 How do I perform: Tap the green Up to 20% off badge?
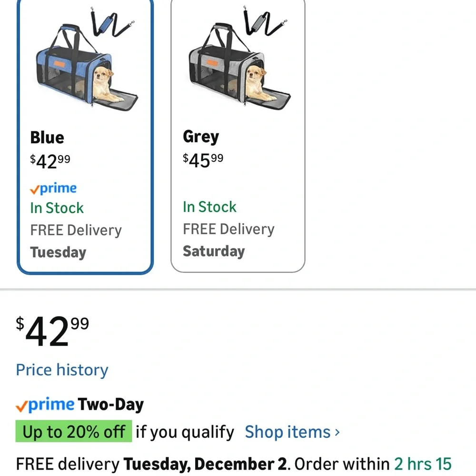[x=74, y=432]
